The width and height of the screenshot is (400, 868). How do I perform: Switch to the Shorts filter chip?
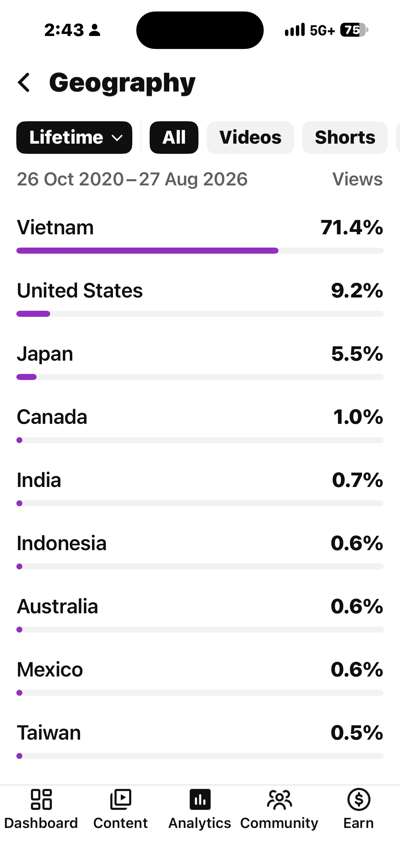click(x=345, y=138)
